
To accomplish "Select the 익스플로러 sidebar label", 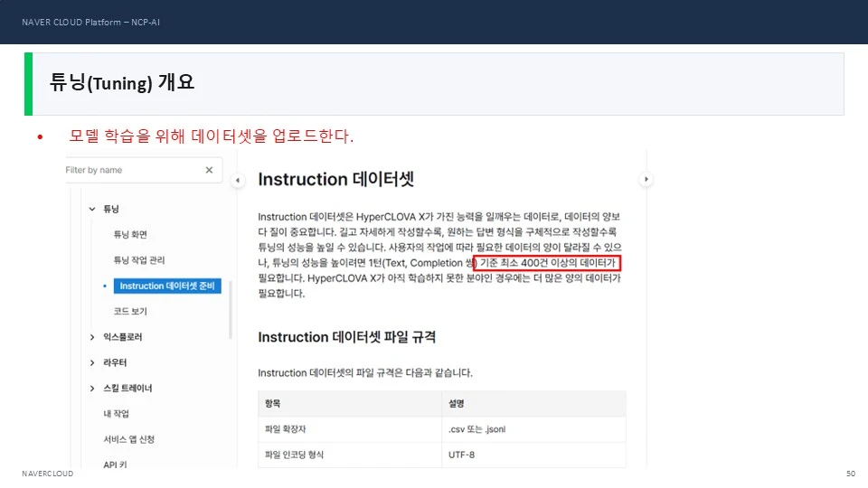I will click(123, 337).
